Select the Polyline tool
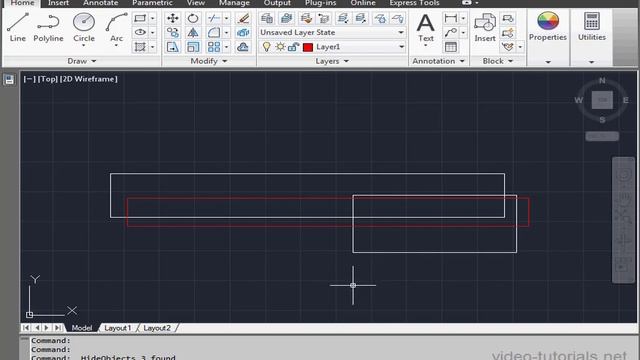 pyautogui.click(x=48, y=27)
